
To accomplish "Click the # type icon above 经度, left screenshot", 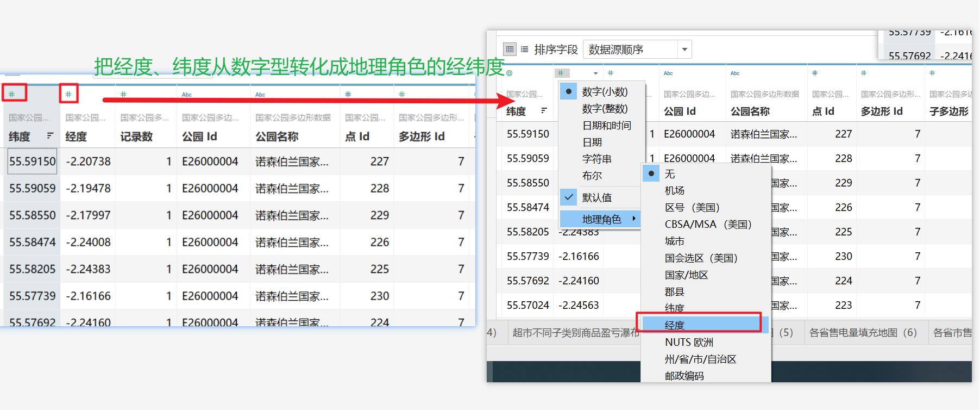I will [x=68, y=94].
